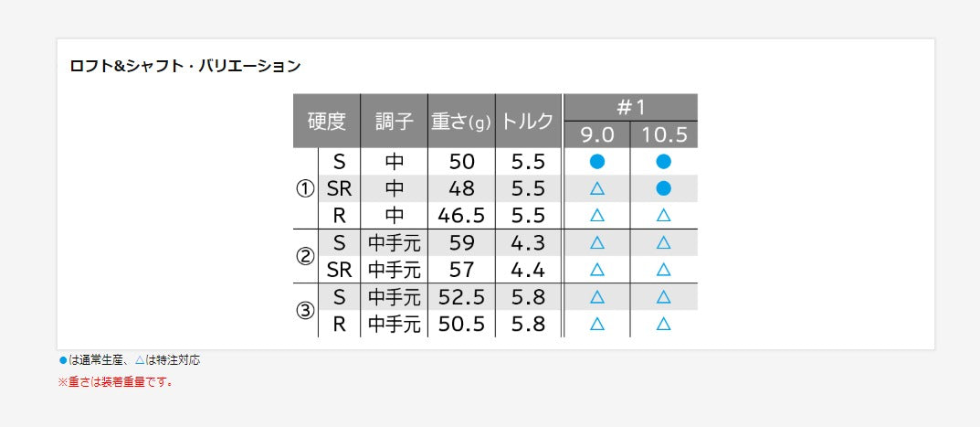
Task: Click the circled number ② group label
Action: (305, 256)
